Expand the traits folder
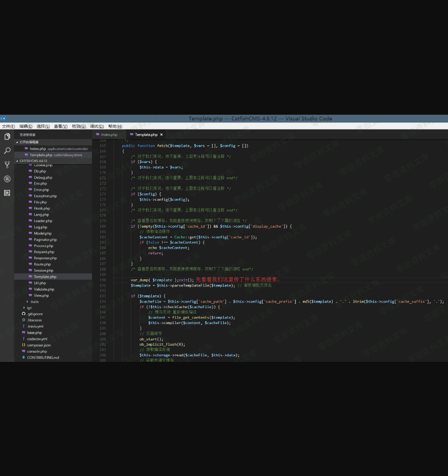448x476 pixels. (34, 301)
